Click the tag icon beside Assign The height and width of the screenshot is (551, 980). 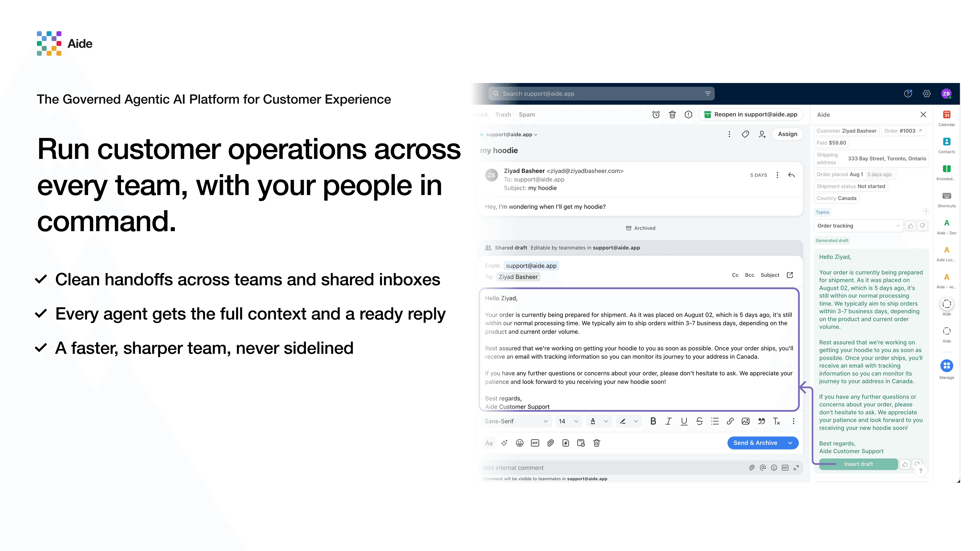click(745, 134)
